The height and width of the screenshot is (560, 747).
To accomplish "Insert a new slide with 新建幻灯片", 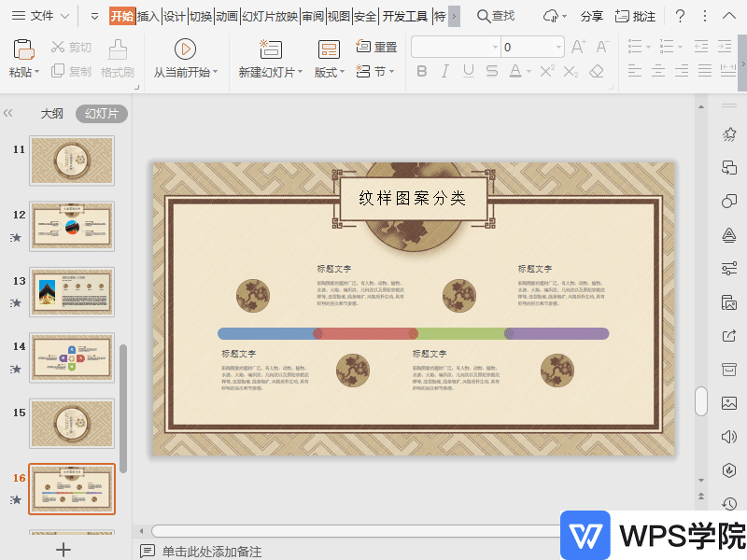I will (x=269, y=51).
